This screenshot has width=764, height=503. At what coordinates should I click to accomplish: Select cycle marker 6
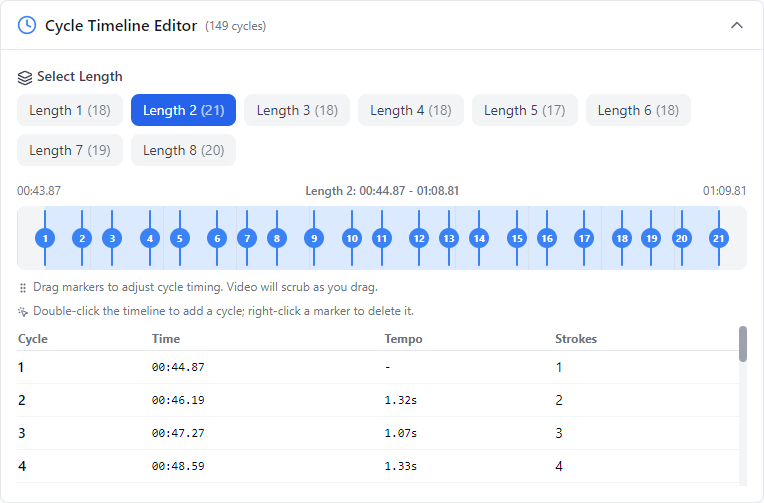pyautogui.click(x=217, y=238)
